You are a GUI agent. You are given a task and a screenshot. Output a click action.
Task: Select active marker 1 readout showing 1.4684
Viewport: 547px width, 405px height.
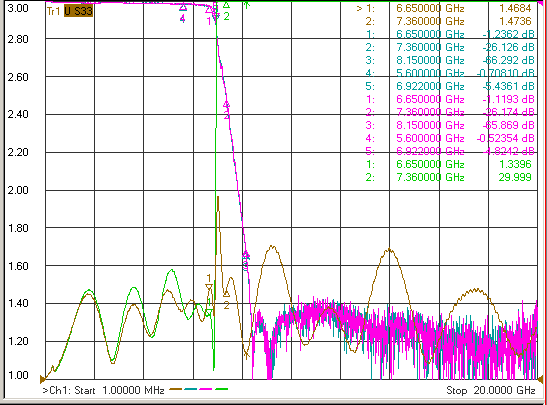[444, 8]
